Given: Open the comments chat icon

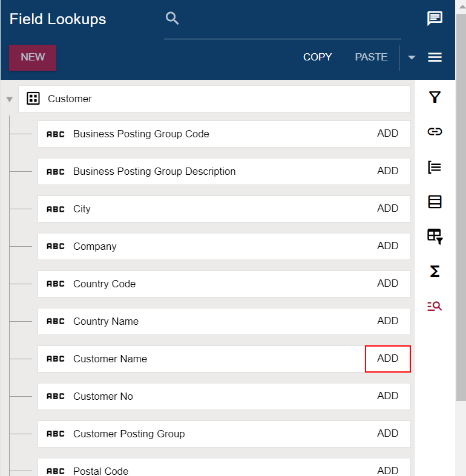Looking at the screenshot, I should [x=435, y=19].
